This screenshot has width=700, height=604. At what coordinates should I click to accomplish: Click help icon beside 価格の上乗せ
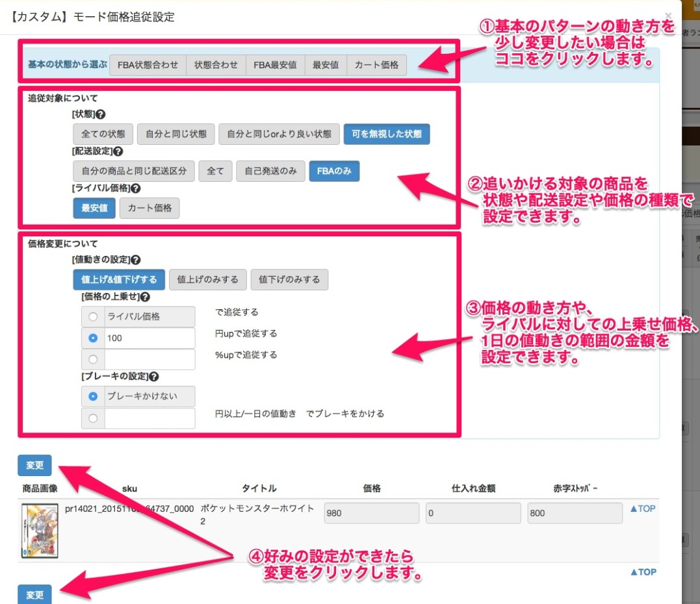[x=144, y=297]
